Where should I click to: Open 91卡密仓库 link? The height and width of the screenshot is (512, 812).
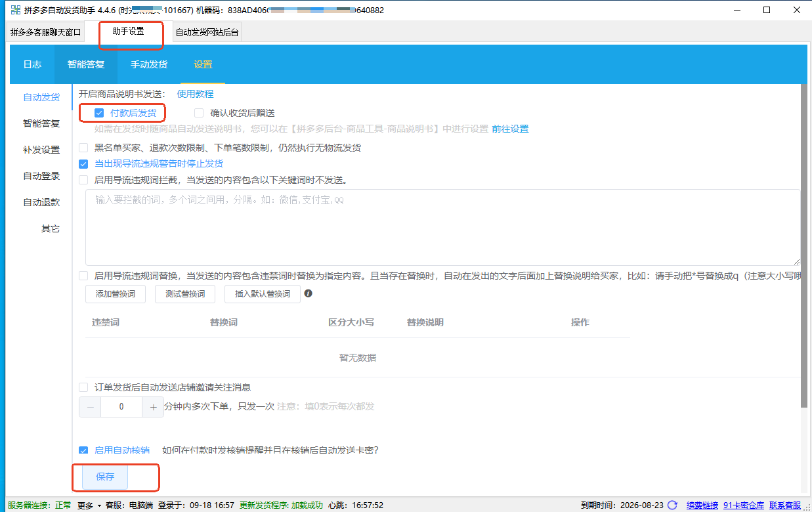pos(744,505)
